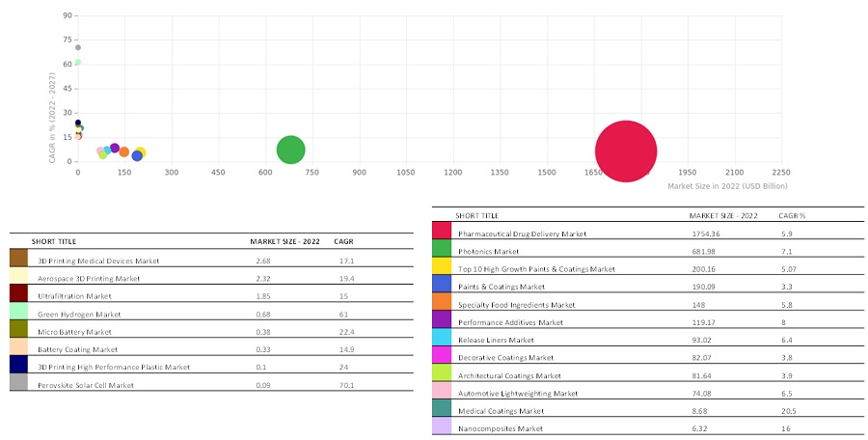Screen dimensions: 868x440
Task: Select the navy 3D Printing High Performance Plastic swatch
Action: [18, 367]
